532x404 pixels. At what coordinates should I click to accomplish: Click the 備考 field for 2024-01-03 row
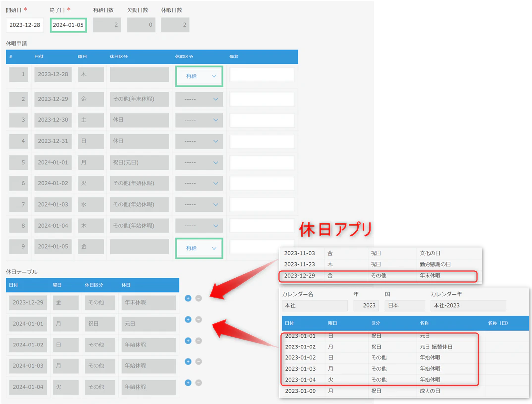click(262, 204)
